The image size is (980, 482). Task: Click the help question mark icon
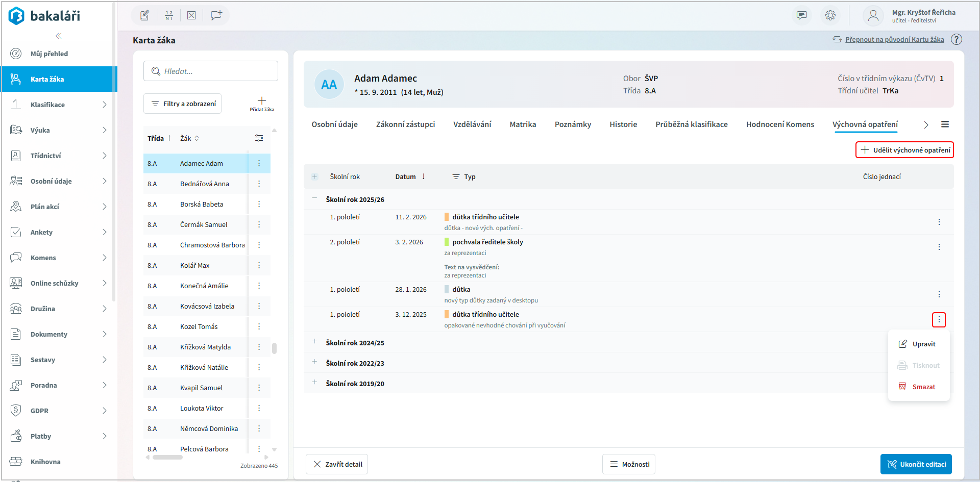pyautogui.click(x=957, y=39)
